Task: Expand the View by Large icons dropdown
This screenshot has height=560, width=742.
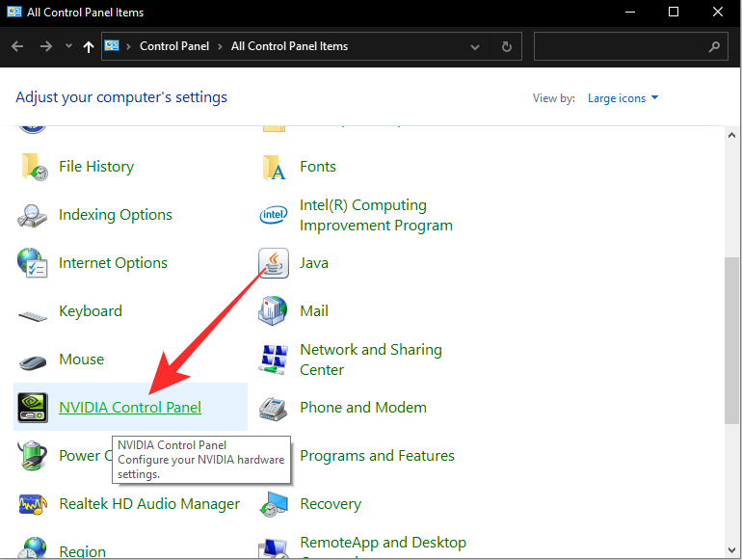Action: coord(623,98)
